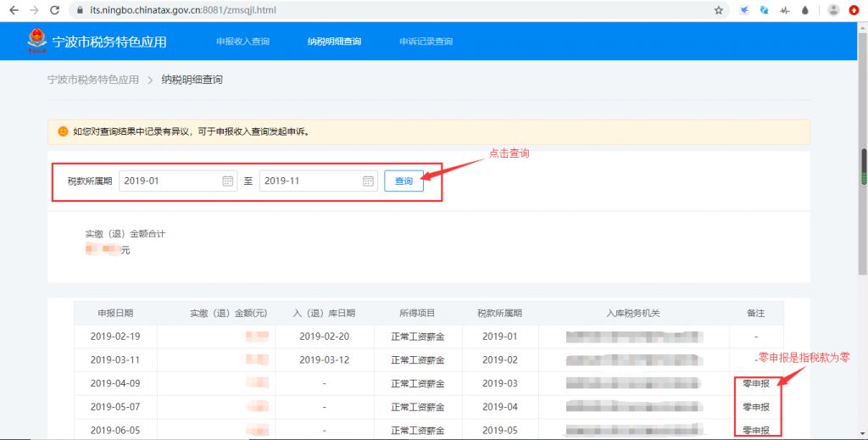This screenshot has width=868, height=440.
Task: Click the 备注 column header
Action: (755, 314)
